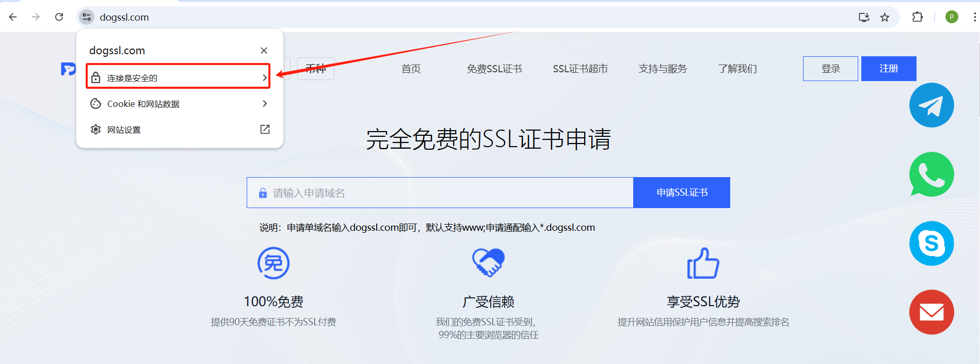This screenshot has width=980, height=364.
Task: Focus the 请输入申请域名 domain input field
Action: click(x=440, y=193)
